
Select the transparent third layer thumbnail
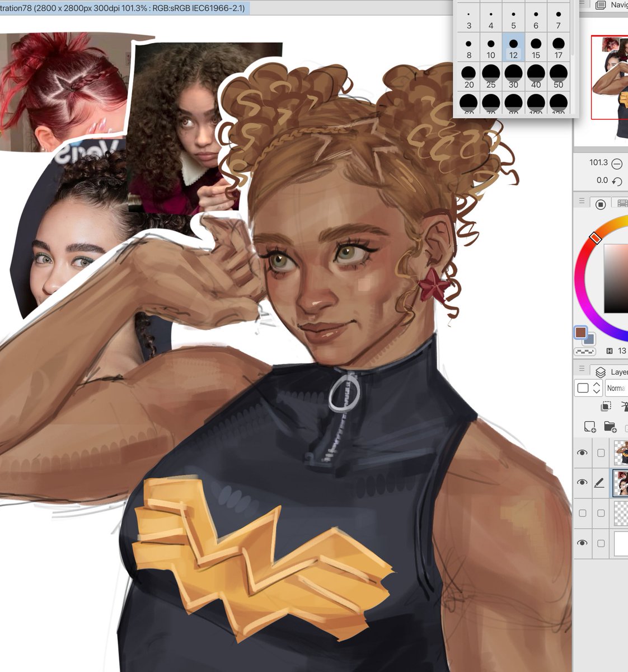[621, 513]
